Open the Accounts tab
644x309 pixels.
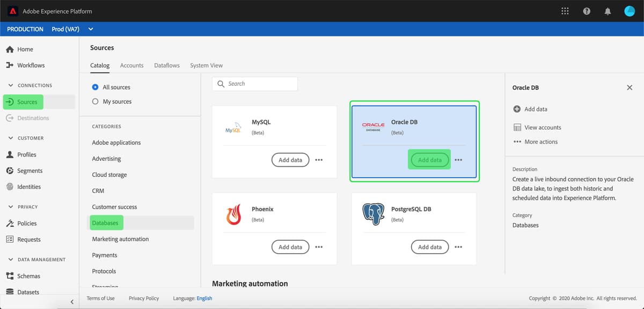point(131,65)
